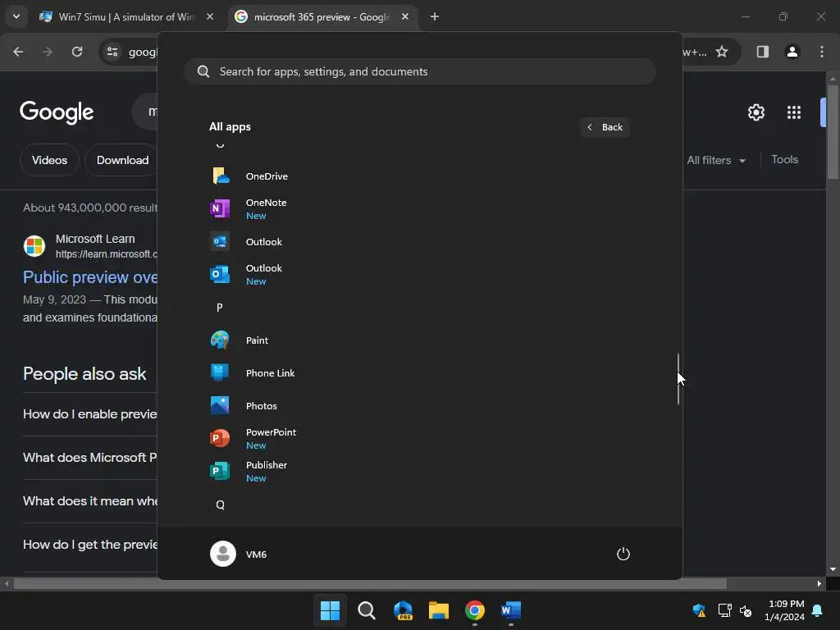
Task: Switch to the Win7 Simu tab
Action: click(126, 17)
